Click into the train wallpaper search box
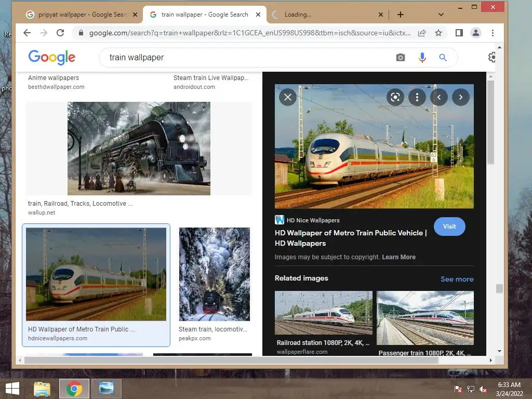Viewport: 532px width, 399px height. coord(248,57)
